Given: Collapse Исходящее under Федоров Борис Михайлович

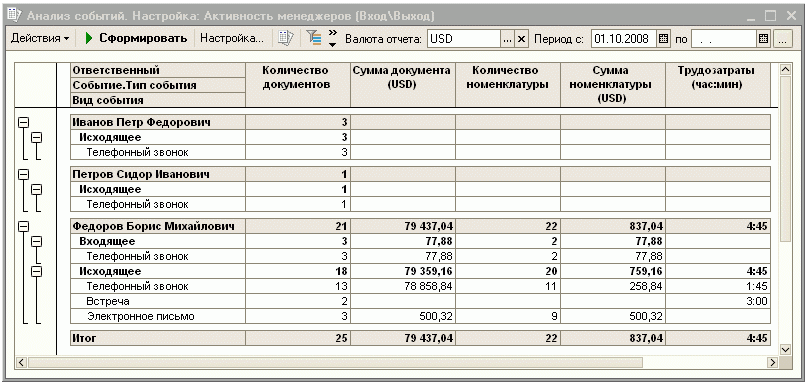Looking at the screenshot, I should point(37,271).
